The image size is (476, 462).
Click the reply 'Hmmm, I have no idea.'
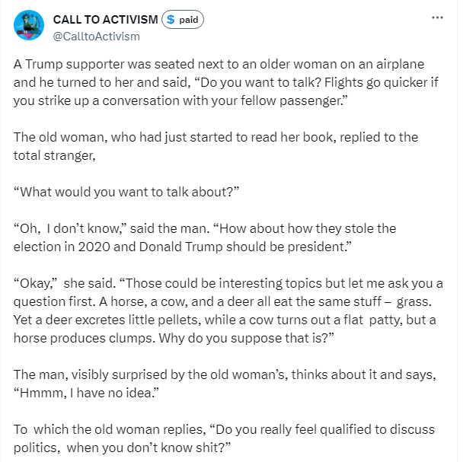point(86,393)
